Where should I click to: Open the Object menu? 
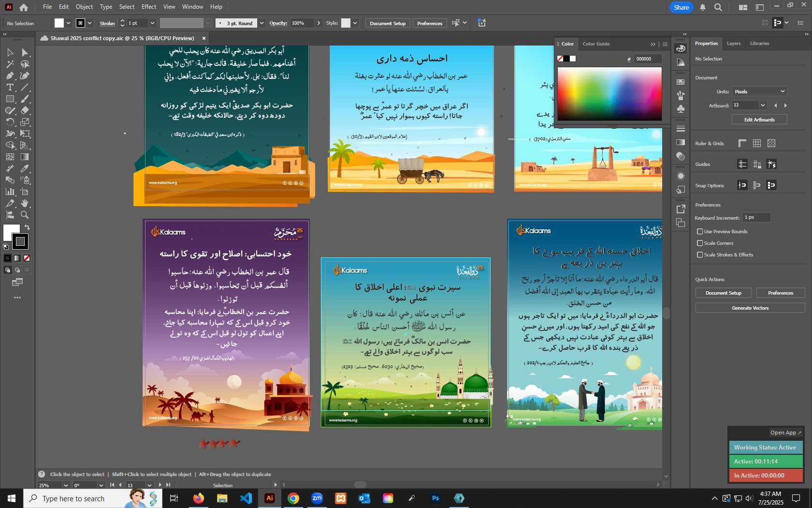pos(84,7)
